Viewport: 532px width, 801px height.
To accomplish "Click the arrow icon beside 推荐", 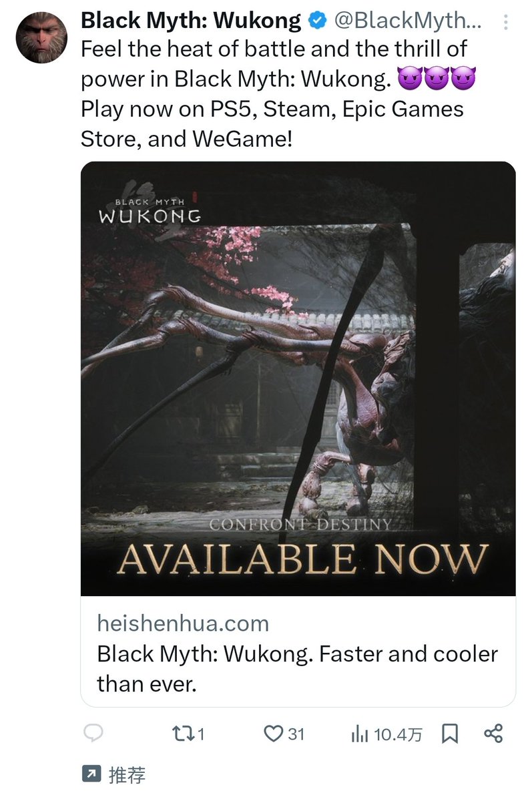I will click(89, 774).
